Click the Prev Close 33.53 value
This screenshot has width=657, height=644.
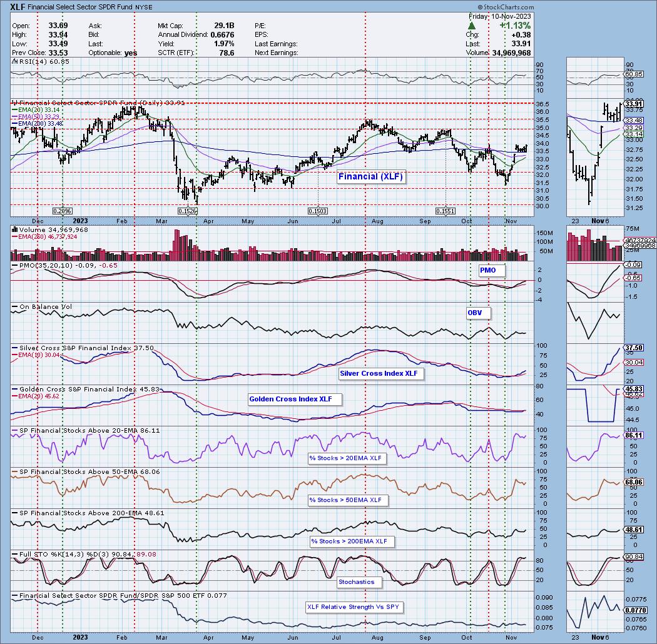[x=58, y=53]
